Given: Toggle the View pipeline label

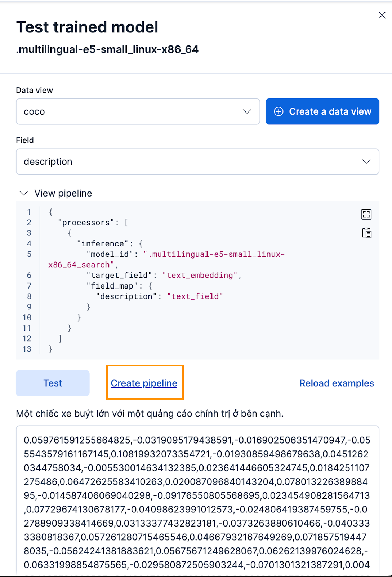Looking at the screenshot, I should [x=63, y=193].
